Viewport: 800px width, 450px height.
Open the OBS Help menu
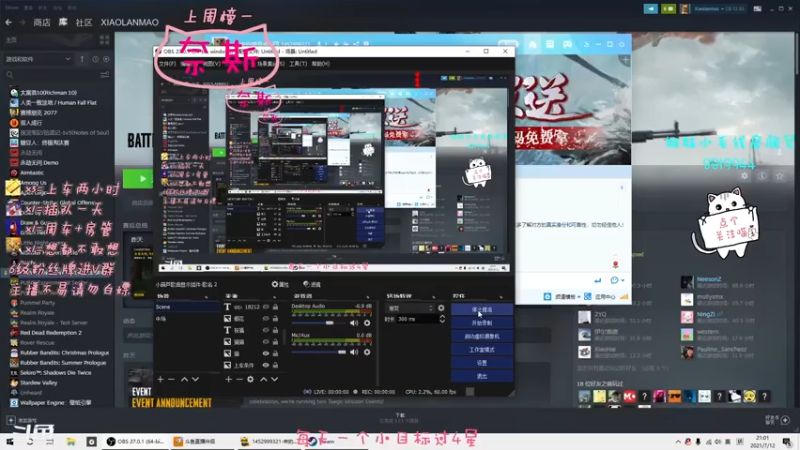(321, 64)
